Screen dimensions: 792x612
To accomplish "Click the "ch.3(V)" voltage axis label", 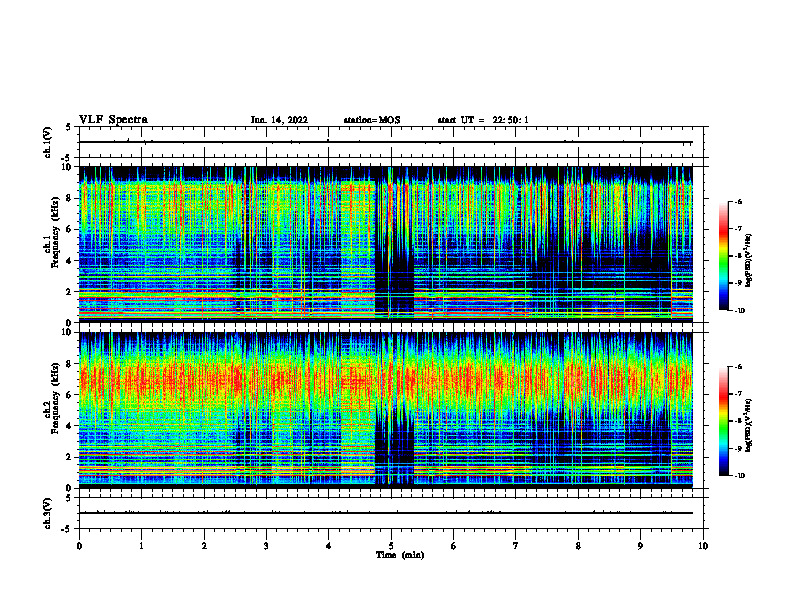I will (x=48, y=513).
